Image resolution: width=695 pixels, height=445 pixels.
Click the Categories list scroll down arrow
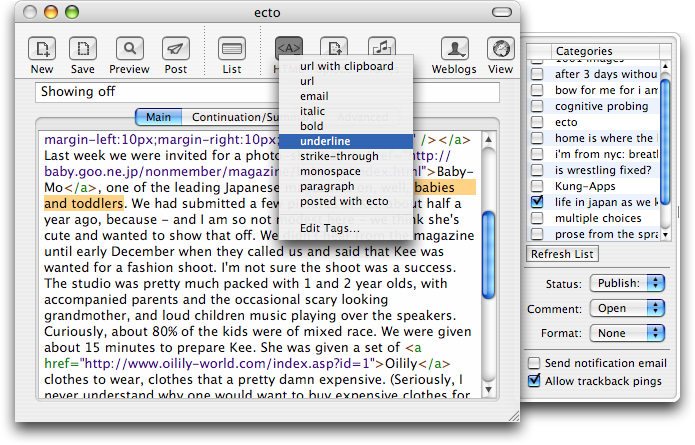(665, 234)
